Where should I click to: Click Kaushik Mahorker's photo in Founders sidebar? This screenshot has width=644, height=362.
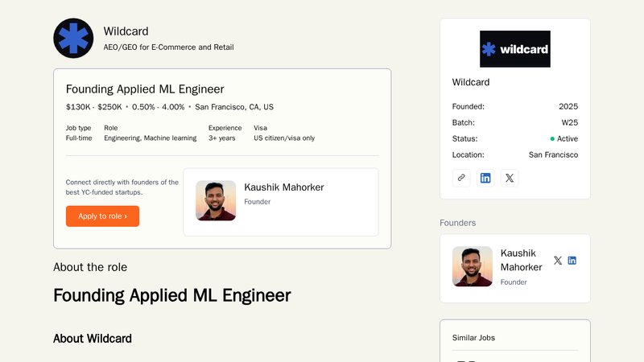[473, 266]
